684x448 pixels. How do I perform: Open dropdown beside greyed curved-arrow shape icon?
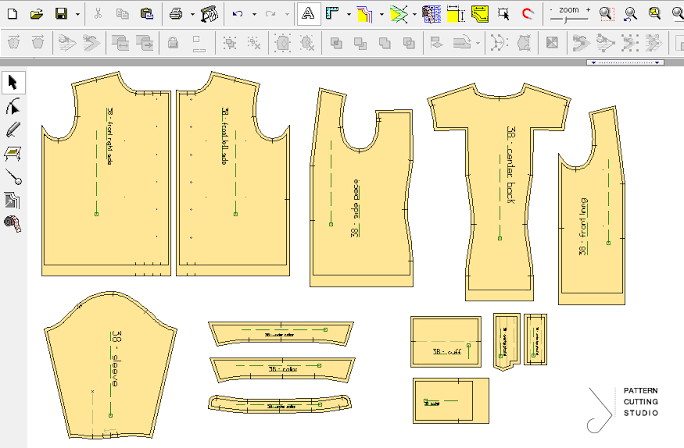(x=478, y=43)
